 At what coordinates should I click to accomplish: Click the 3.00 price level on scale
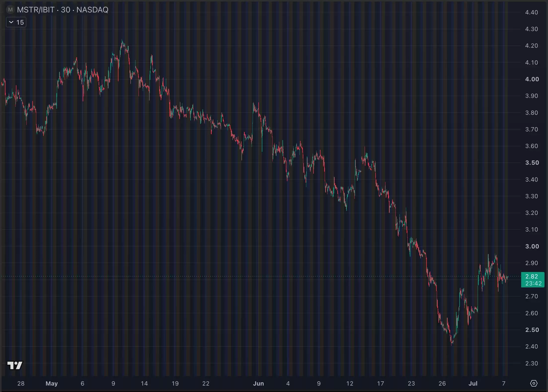pyautogui.click(x=532, y=246)
